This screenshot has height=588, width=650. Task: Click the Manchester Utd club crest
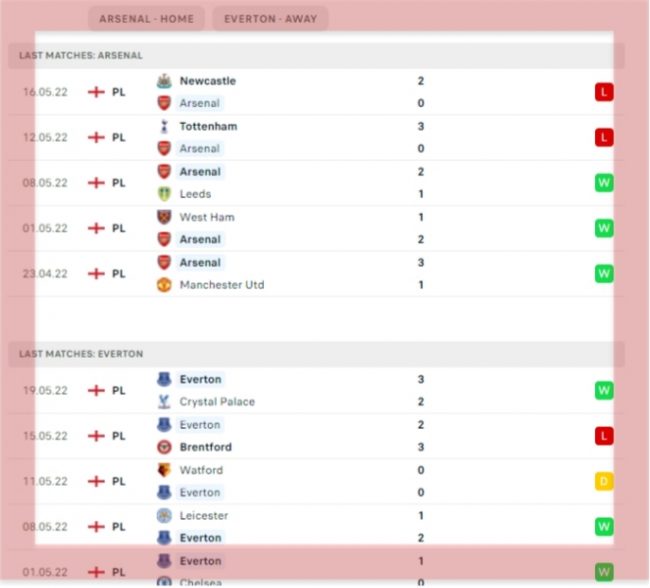coord(164,285)
